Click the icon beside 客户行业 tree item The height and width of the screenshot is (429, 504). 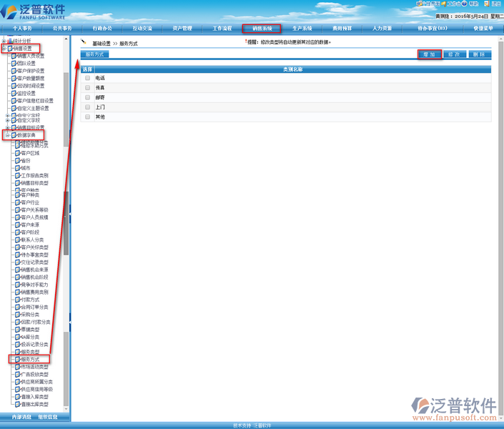pos(18,202)
